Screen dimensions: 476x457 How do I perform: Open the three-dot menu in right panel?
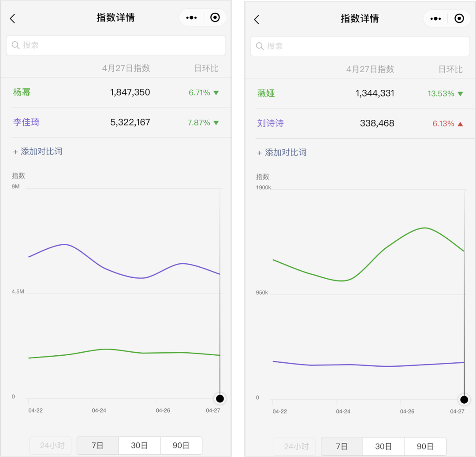pyautogui.click(x=435, y=18)
